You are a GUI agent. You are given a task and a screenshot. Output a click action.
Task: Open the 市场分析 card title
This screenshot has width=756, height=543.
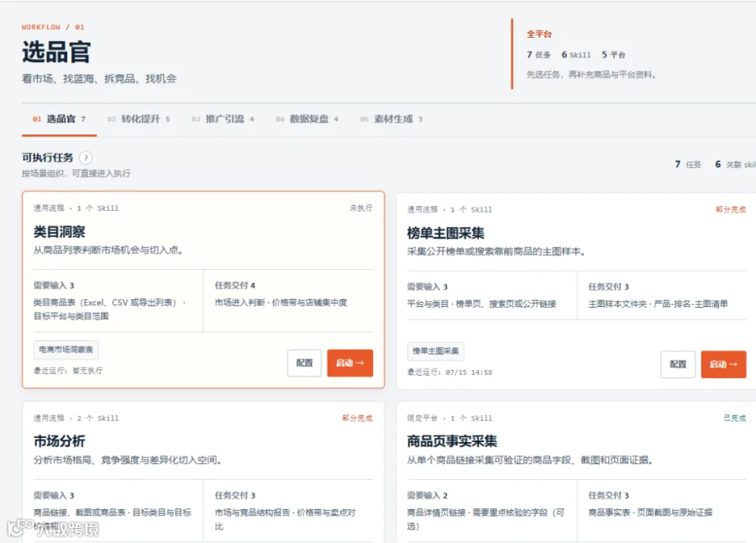point(60,441)
